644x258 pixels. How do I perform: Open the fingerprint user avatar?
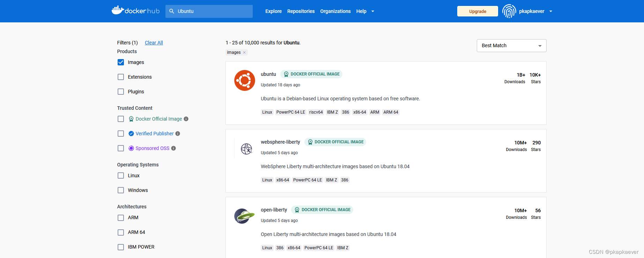point(509,11)
